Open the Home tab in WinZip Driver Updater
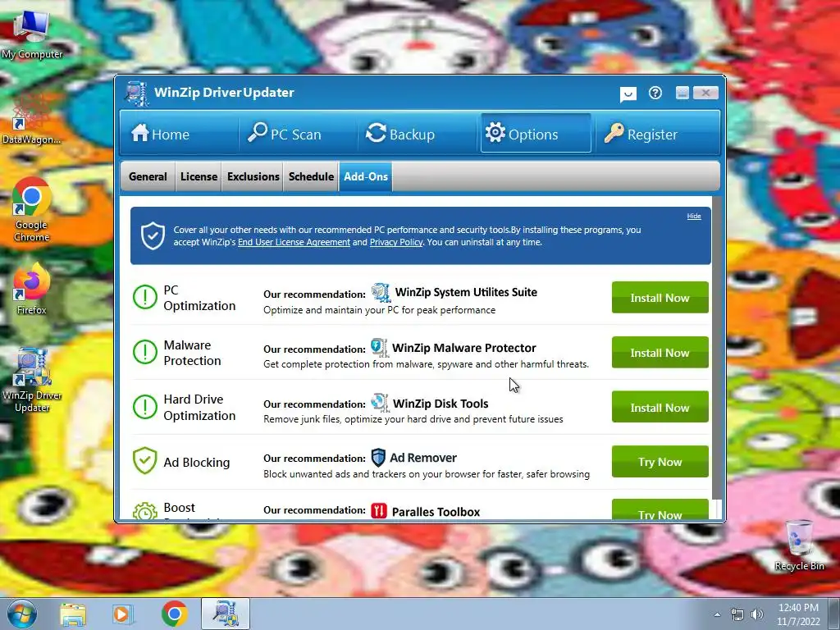Image resolution: width=840 pixels, height=630 pixels. click(x=179, y=134)
